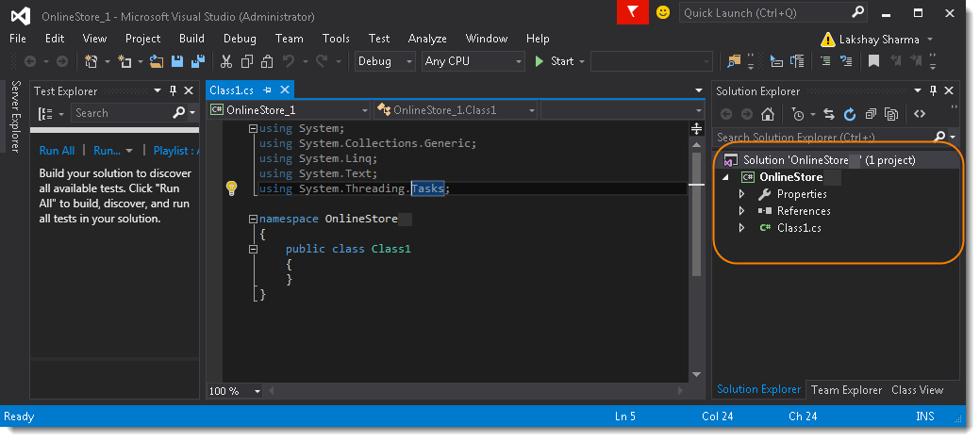980x441 pixels.
Task: Open the OnlineStore_1 project navigation dropdown
Action: (290, 110)
